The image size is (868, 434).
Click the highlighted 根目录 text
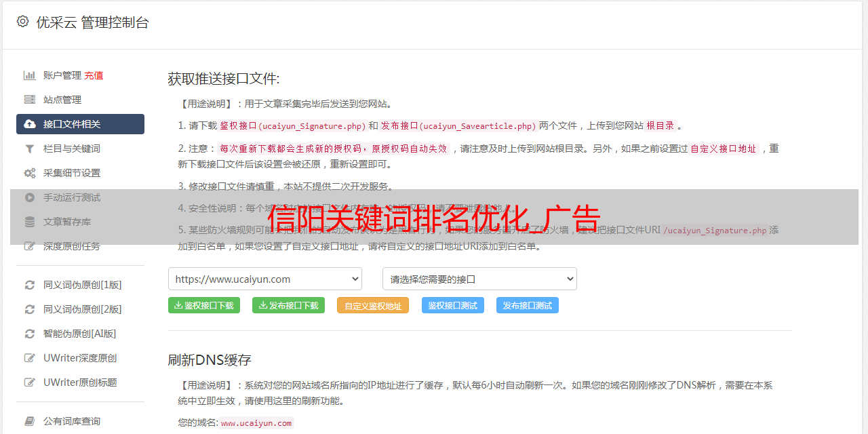coord(660,125)
